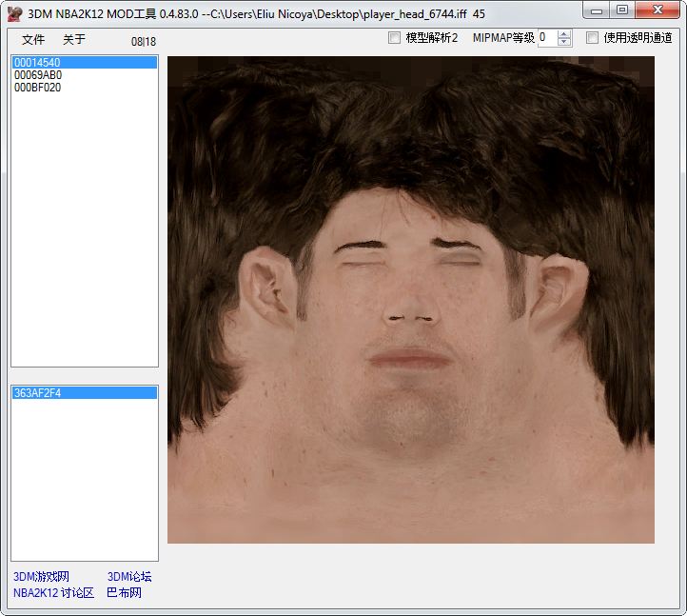Select list entry 00014540
687x616 pixels.
(84, 62)
